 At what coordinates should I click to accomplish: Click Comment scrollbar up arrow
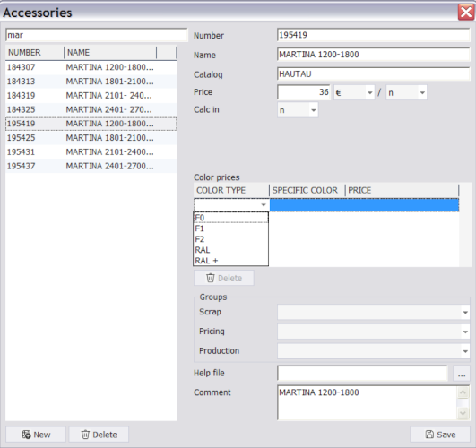(463, 392)
